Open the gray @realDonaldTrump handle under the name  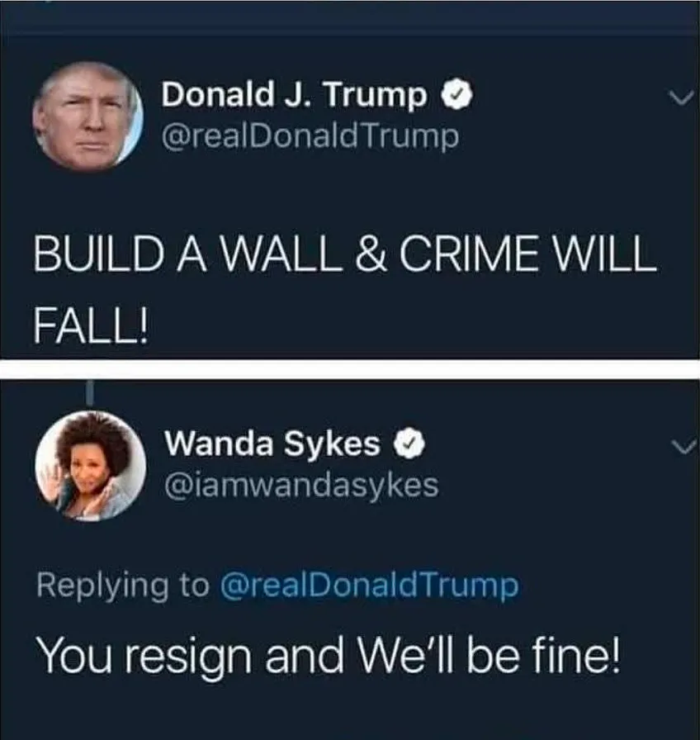tap(310, 136)
